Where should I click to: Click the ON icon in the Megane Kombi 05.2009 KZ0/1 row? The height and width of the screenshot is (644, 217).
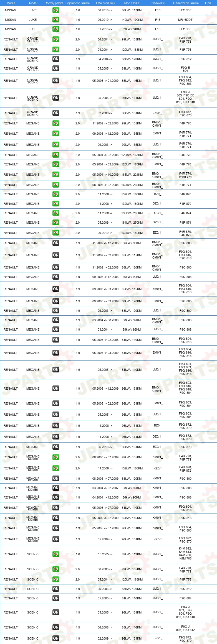tap(56, 539)
